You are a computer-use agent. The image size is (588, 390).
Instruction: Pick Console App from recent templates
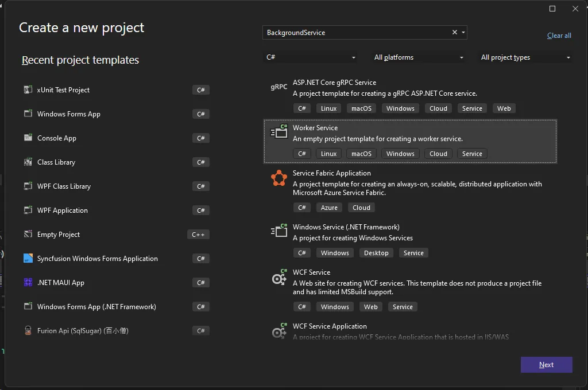[x=57, y=138]
